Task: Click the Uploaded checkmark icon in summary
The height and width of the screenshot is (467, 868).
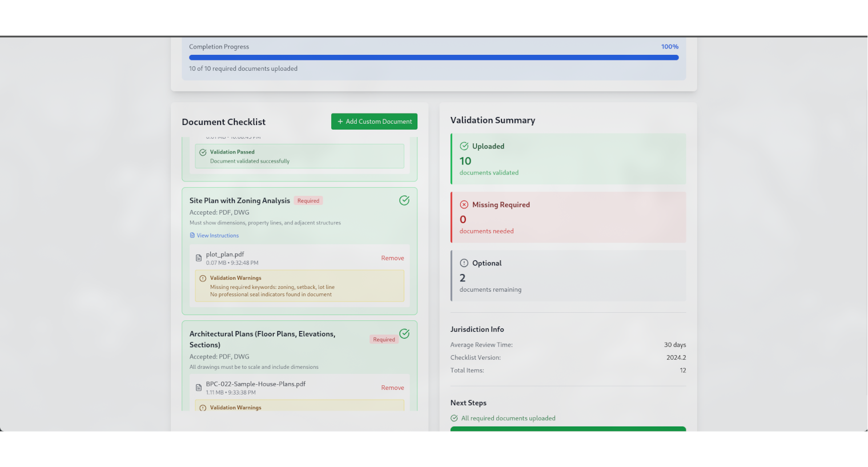Action: click(464, 146)
